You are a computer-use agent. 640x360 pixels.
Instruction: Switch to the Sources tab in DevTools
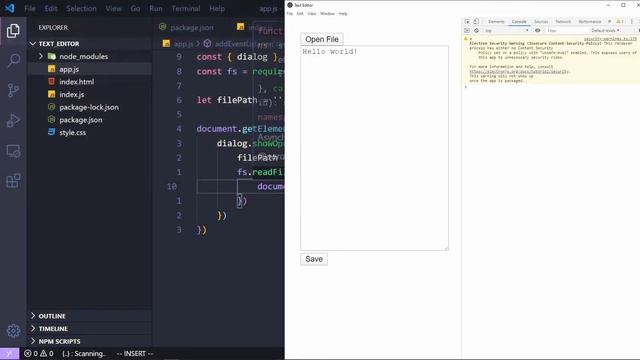coord(541,21)
